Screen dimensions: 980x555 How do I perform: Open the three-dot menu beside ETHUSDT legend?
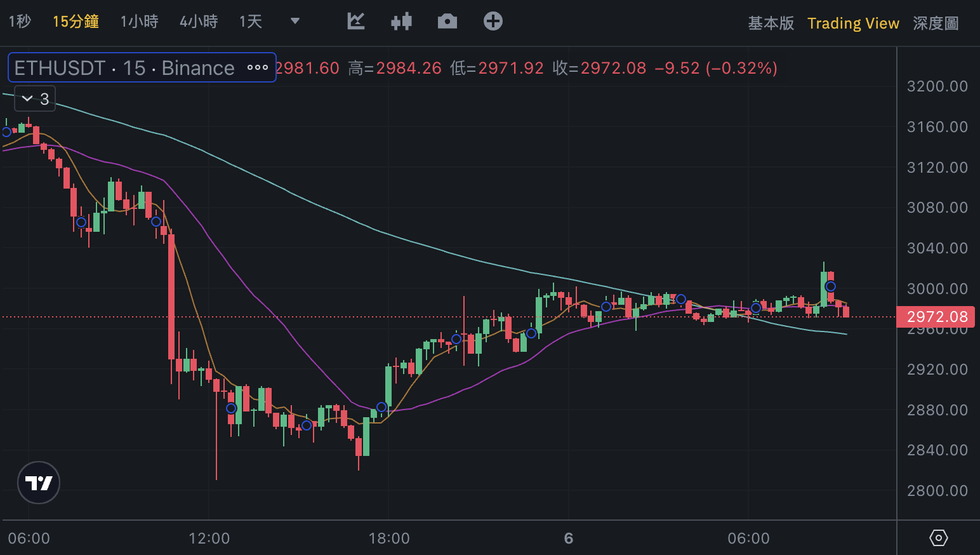tap(257, 68)
